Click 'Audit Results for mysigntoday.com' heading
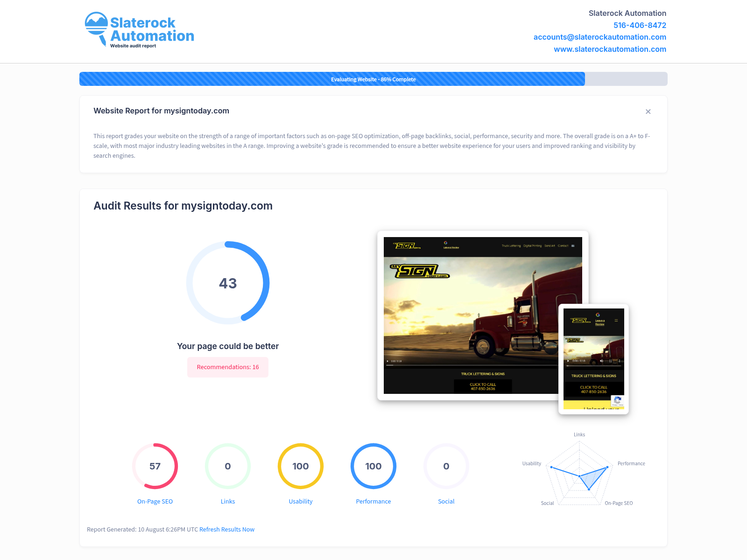Viewport: 747px width, 560px height. (183, 206)
